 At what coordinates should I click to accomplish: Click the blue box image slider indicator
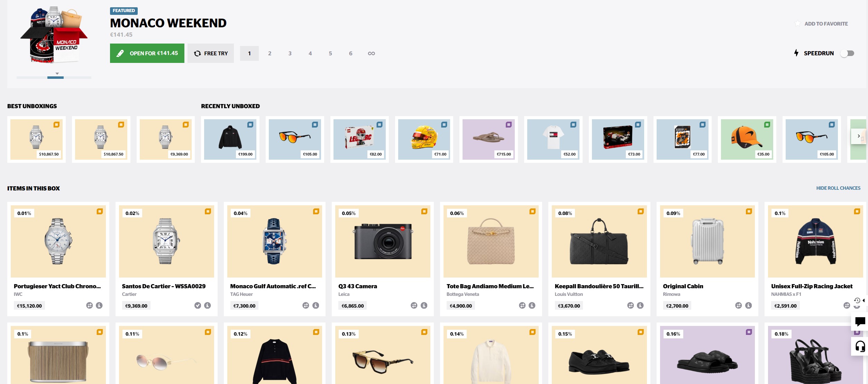pos(55,77)
